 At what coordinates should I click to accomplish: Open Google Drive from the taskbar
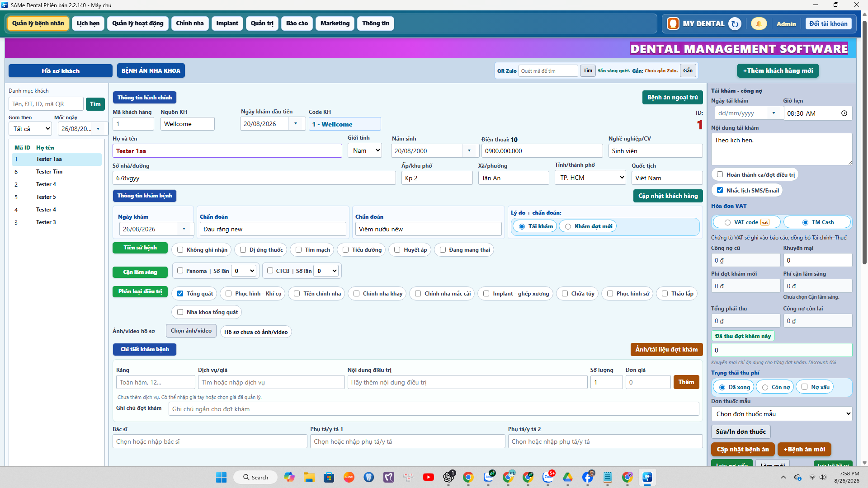[568, 477]
